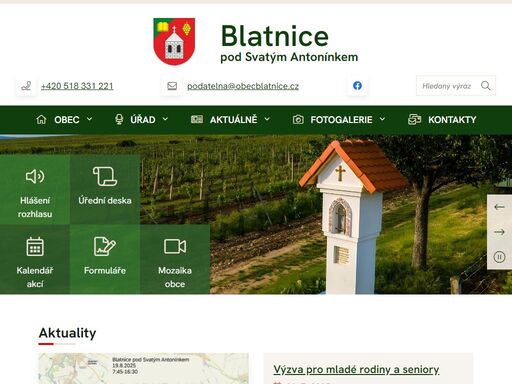
Task: Open the Výzva pro mladé rodiny article
Action: pos(356,369)
